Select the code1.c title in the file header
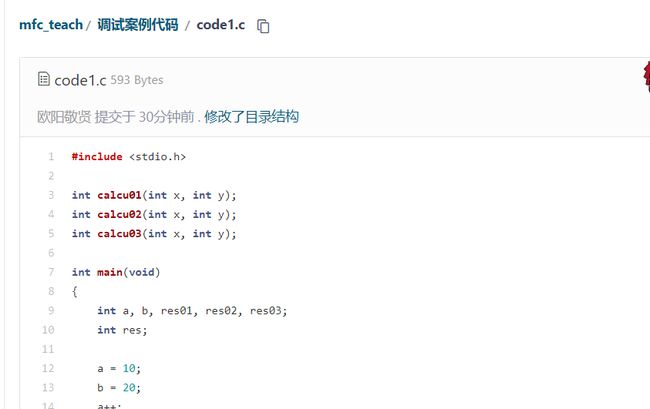Image resolution: width=650 pixels, height=409 pixels. pos(80,80)
